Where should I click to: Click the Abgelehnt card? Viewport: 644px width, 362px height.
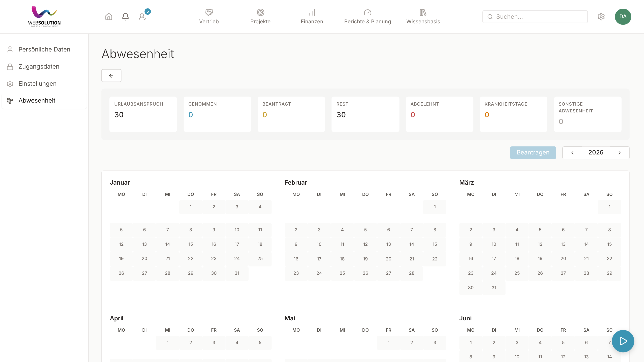tap(439, 114)
